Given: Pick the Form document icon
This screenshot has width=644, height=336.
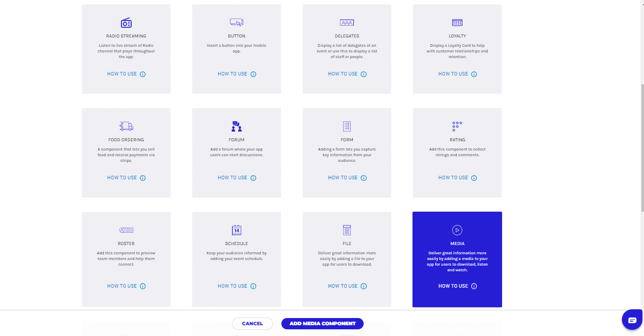Looking at the screenshot, I should pyautogui.click(x=347, y=126).
